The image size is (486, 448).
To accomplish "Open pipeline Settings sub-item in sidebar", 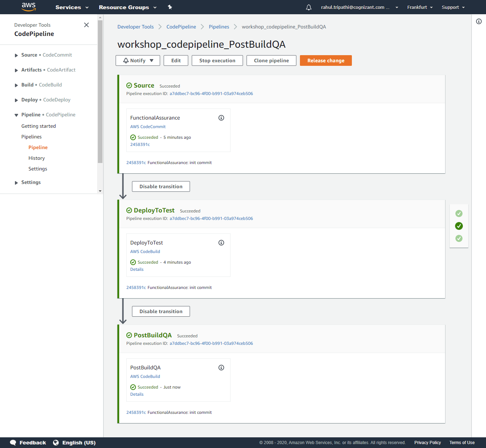I will pos(38,169).
